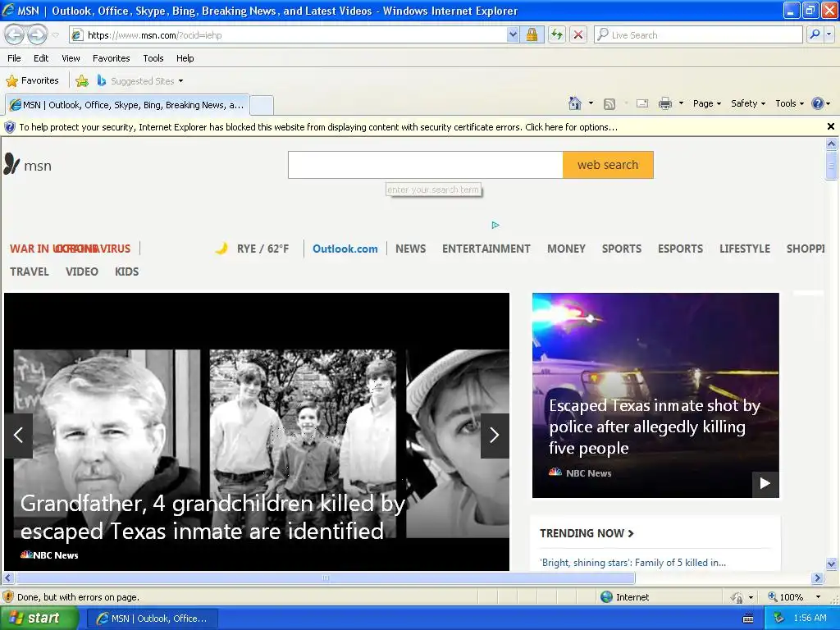
Task: Click the Home page icon
Action: click(575, 103)
